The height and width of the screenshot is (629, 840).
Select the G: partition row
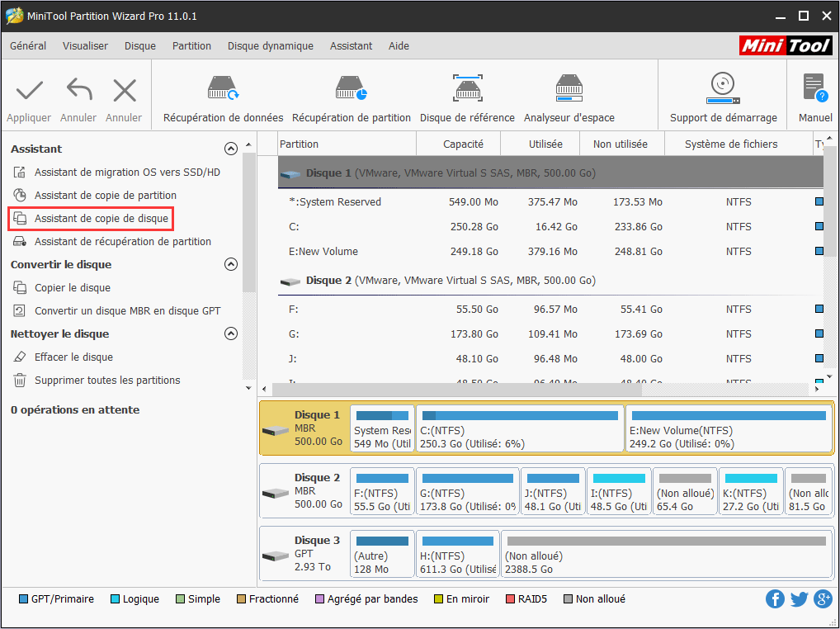[x=550, y=333]
